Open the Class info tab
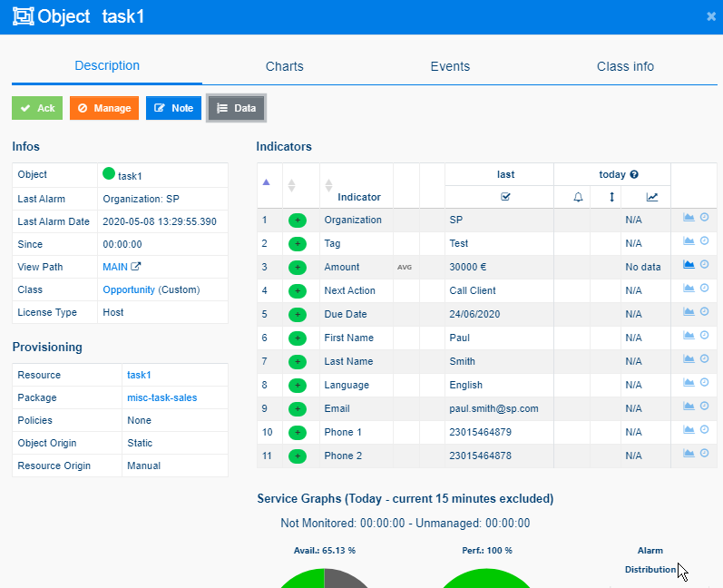723x588 pixels. click(625, 66)
